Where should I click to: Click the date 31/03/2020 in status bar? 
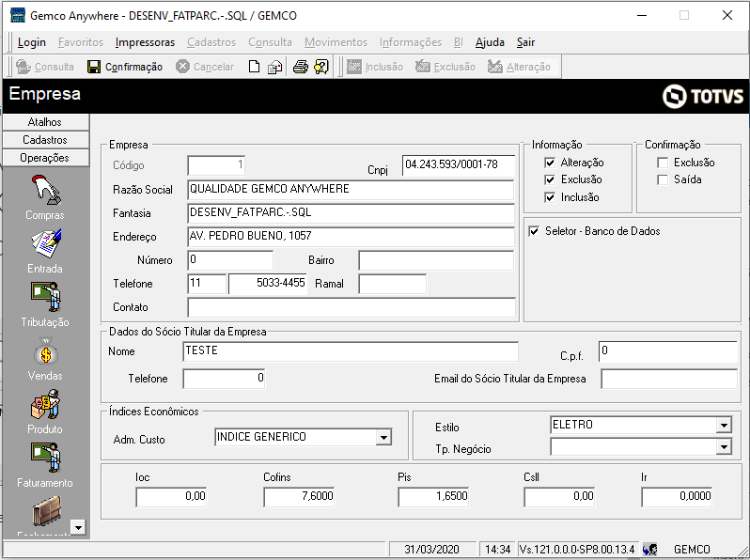432,550
